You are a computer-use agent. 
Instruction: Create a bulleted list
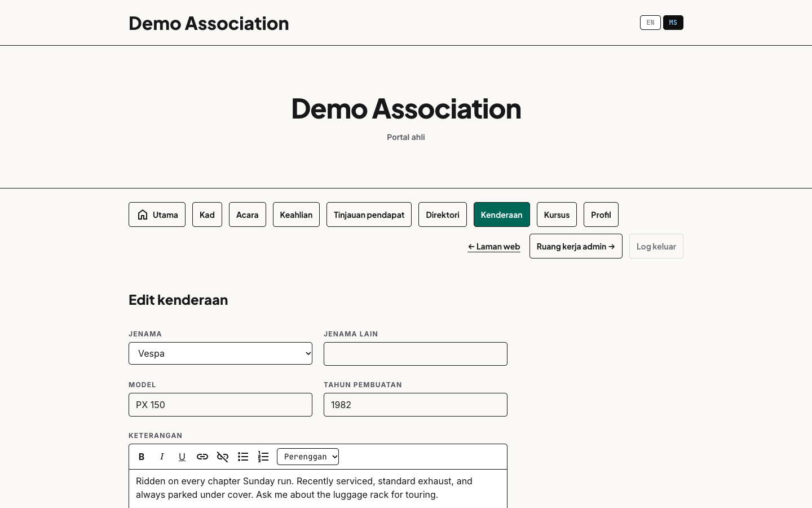click(243, 457)
